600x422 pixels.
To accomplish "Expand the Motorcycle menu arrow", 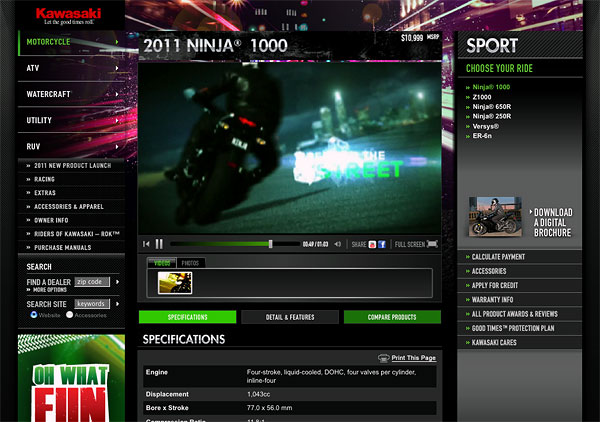I will tap(117, 42).
